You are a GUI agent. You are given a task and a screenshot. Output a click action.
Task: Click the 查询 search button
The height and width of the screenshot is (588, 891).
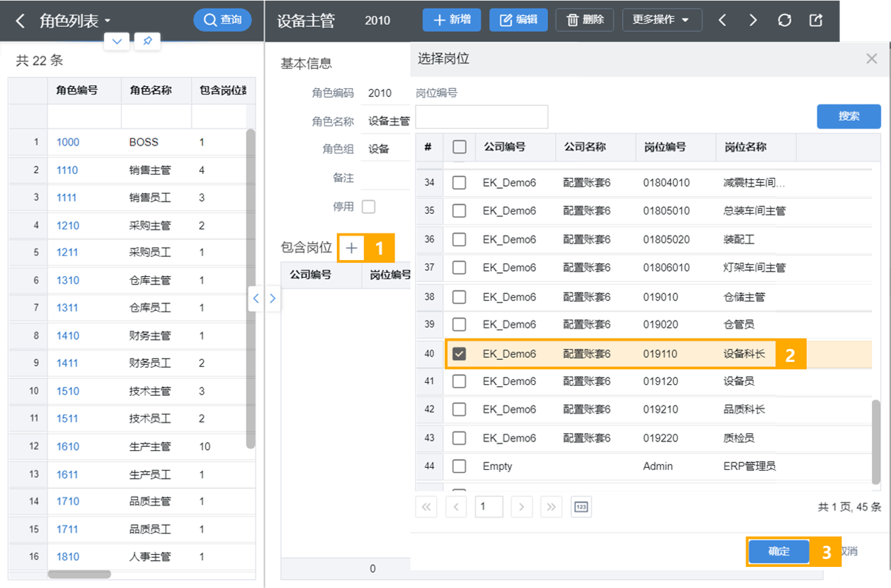[x=223, y=20]
